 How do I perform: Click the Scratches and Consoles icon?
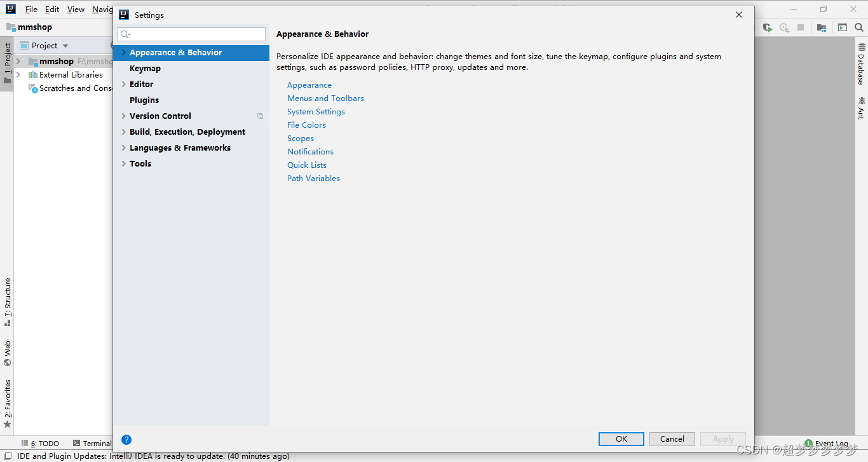click(33, 88)
